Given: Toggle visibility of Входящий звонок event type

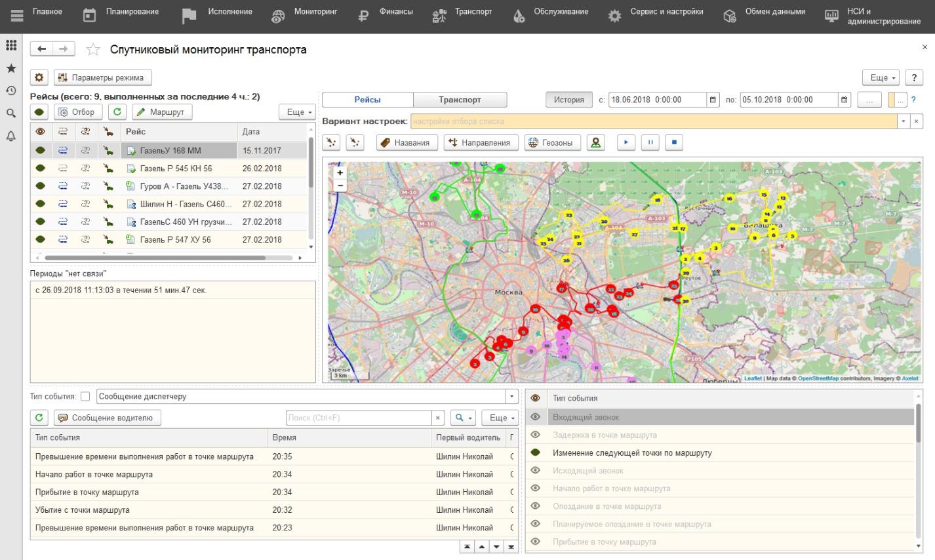Looking at the screenshot, I should [x=536, y=417].
